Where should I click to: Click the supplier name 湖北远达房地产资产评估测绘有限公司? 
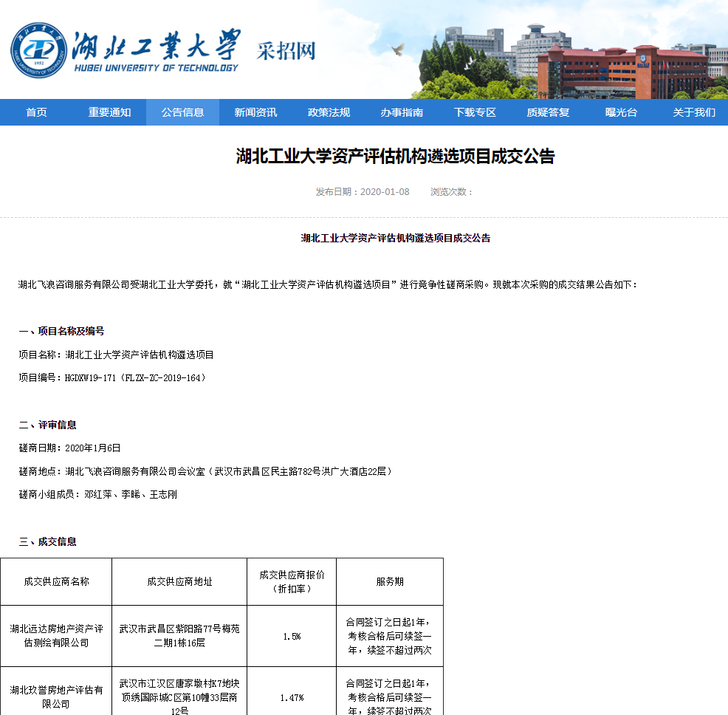click(x=56, y=636)
